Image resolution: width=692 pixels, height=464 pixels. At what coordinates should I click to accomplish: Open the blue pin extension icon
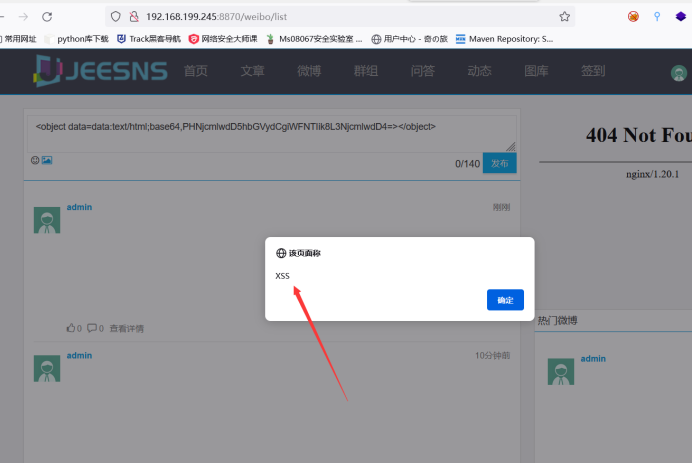(x=657, y=17)
